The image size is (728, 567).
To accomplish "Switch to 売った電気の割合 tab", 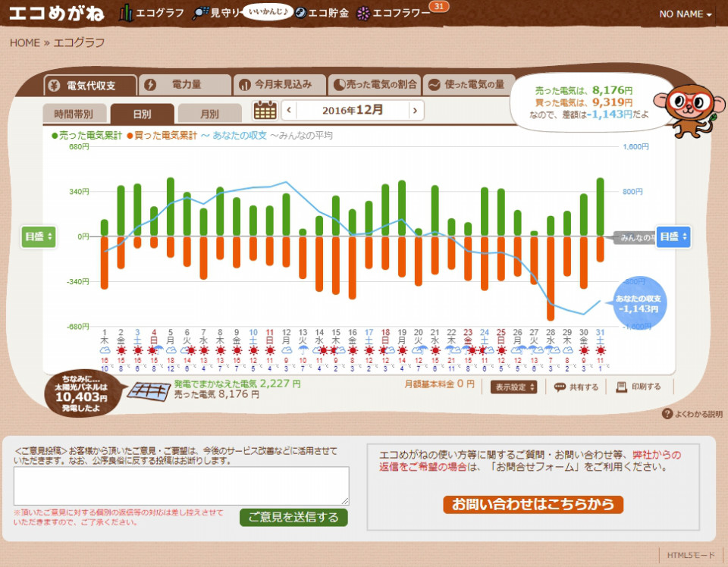I will click(x=375, y=84).
